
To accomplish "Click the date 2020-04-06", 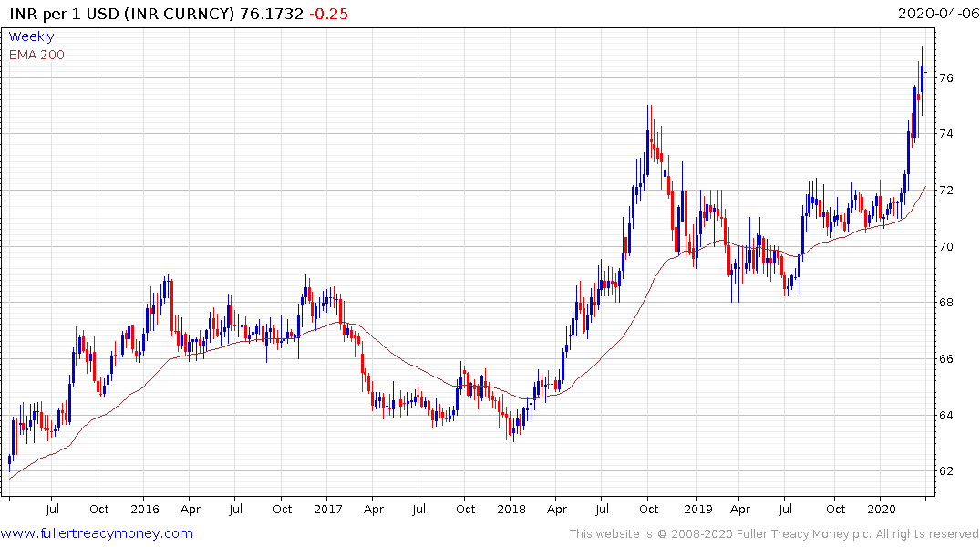I will (x=938, y=14).
